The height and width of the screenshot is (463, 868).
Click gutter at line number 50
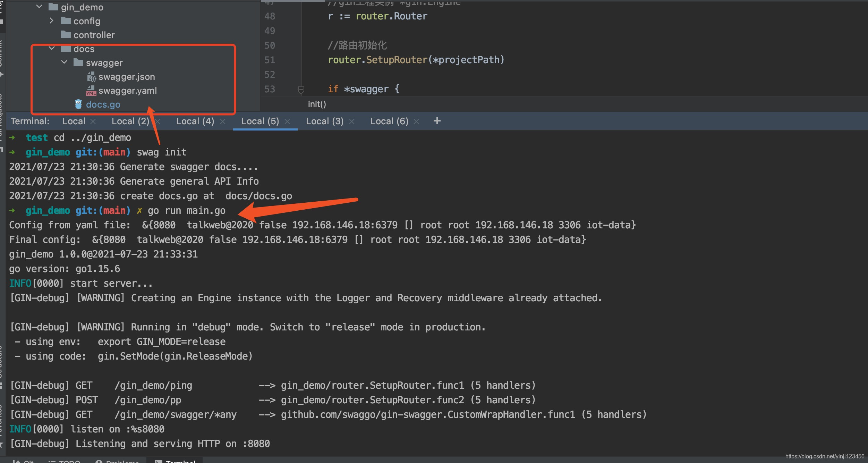tap(270, 45)
